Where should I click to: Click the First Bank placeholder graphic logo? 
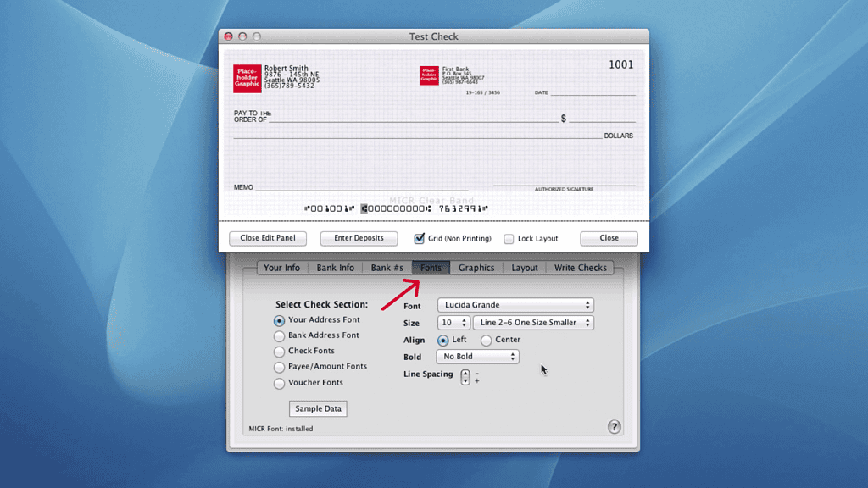click(429, 75)
